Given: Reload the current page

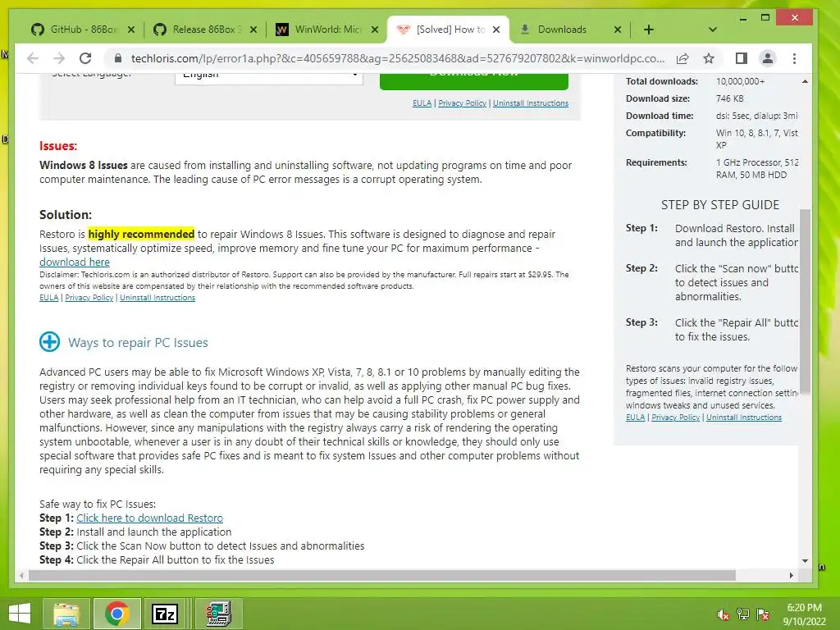Looking at the screenshot, I should [x=85, y=58].
